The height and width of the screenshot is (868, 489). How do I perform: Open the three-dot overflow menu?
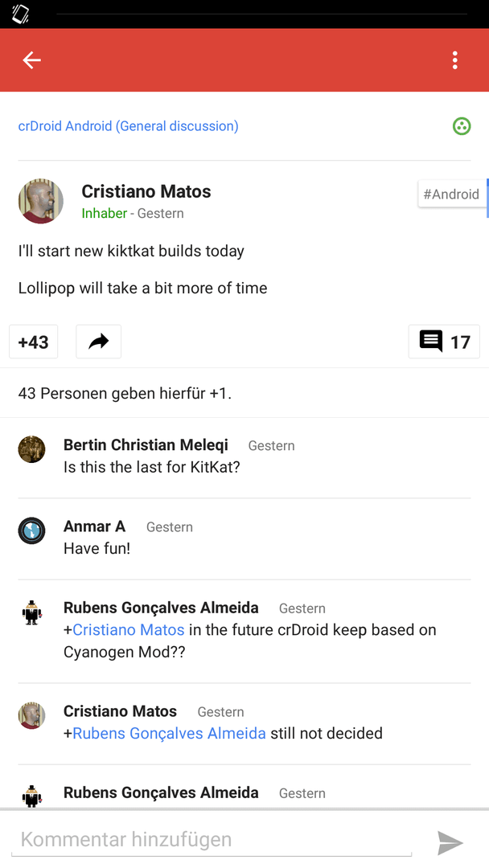pyautogui.click(x=454, y=59)
